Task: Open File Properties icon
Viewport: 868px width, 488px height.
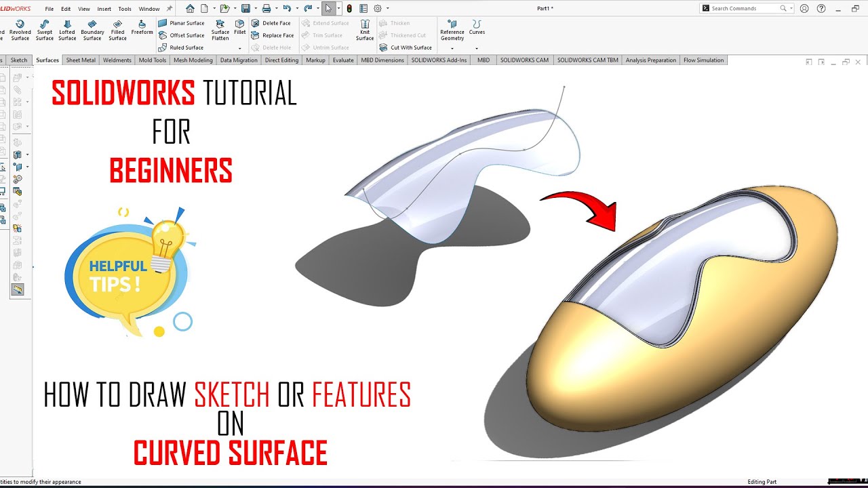Action: coord(363,9)
